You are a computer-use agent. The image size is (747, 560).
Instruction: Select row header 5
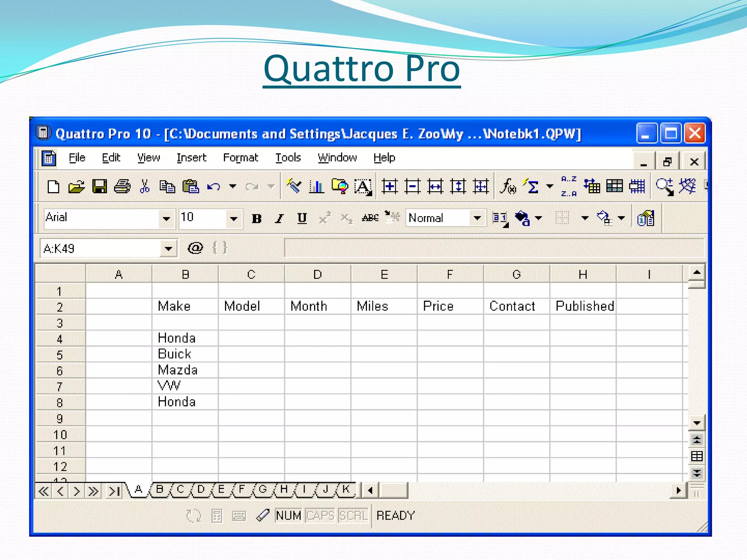pos(61,354)
